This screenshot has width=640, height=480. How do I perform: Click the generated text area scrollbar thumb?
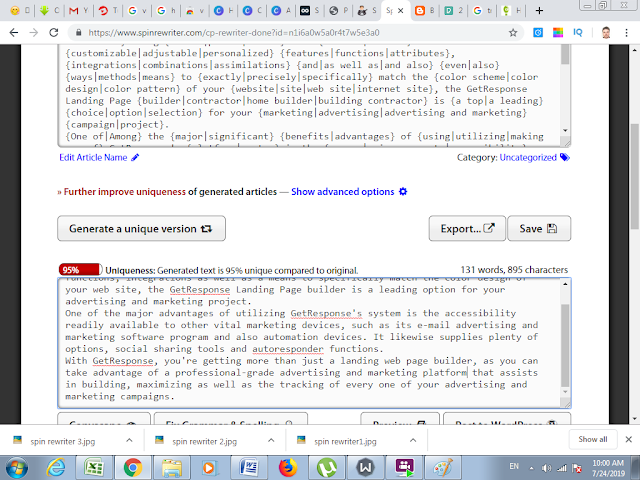coord(565,345)
